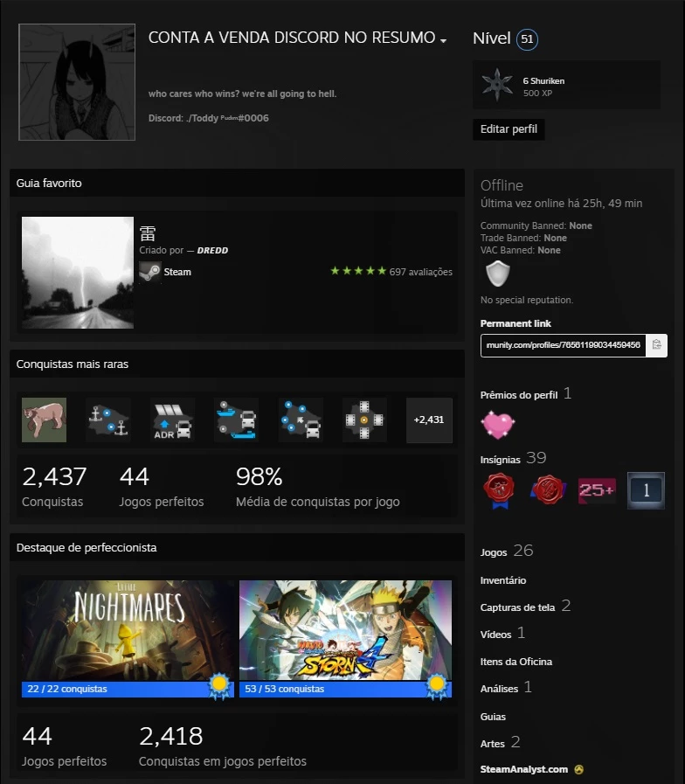
Task: Click the five-star rating of the guide
Action: click(x=358, y=271)
